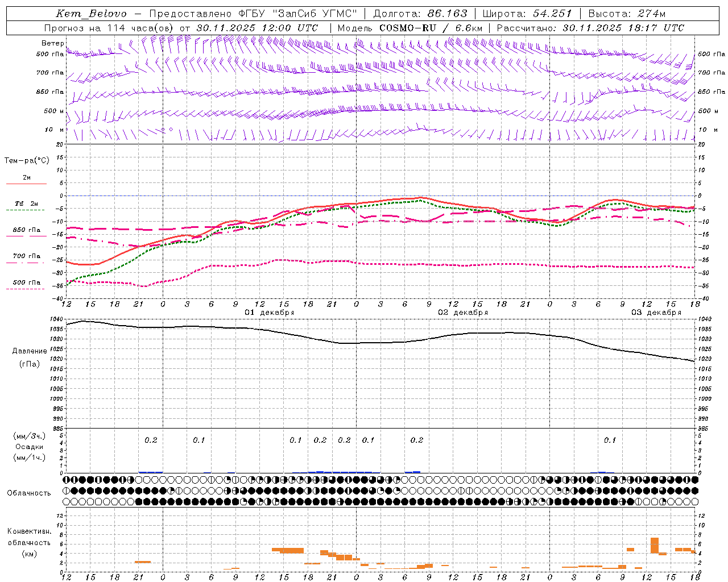Image resolution: width=728 pixels, height=582 pixels.
Task: Click the 'Ветер' wind panel label
Action: pyautogui.click(x=53, y=43)
